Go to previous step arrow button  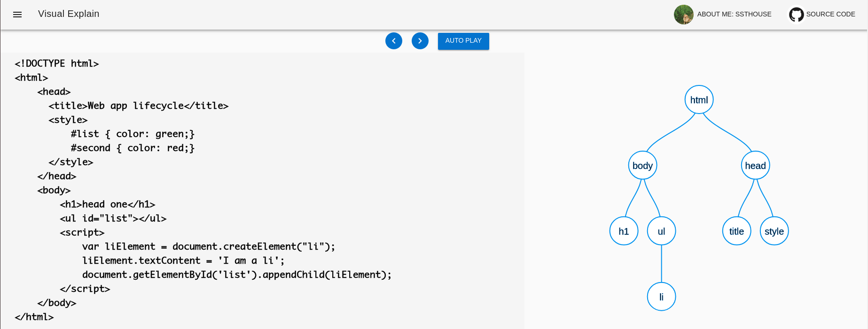click(394, 41)
